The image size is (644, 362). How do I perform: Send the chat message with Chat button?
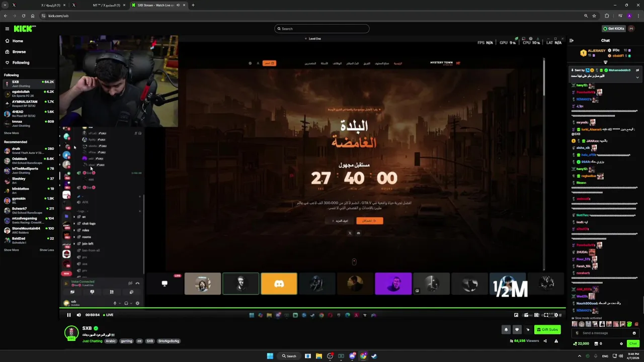[x=633, y=343]
